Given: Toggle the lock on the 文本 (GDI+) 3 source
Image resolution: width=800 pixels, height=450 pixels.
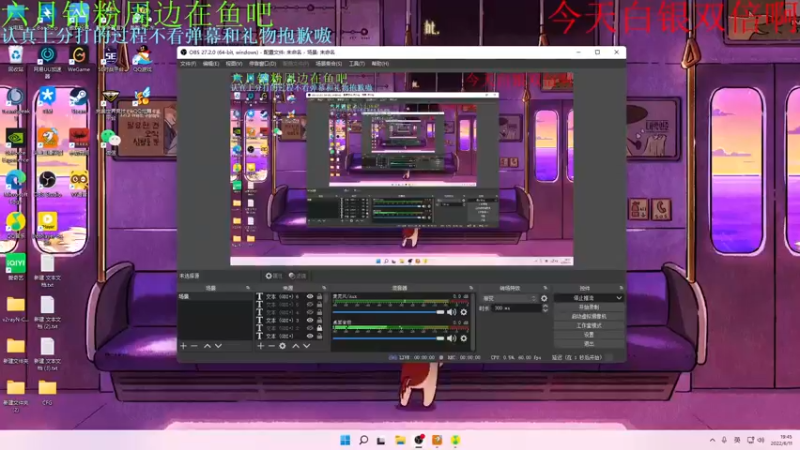Looking at the screenshot, I should [319, 320].
